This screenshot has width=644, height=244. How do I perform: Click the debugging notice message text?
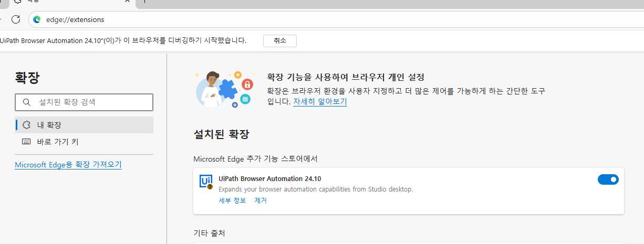(123, 40)
